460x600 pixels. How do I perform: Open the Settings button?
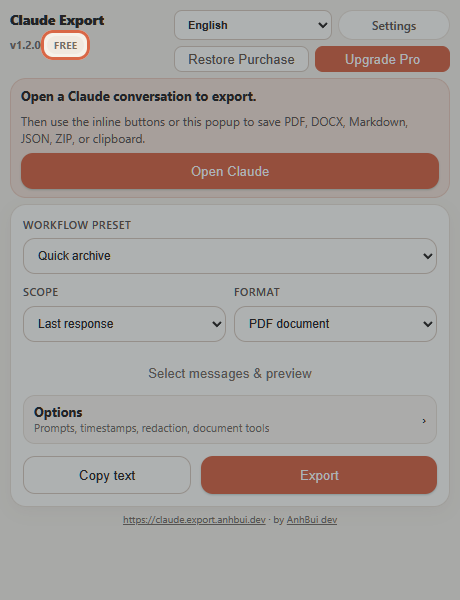pos(394,26)
